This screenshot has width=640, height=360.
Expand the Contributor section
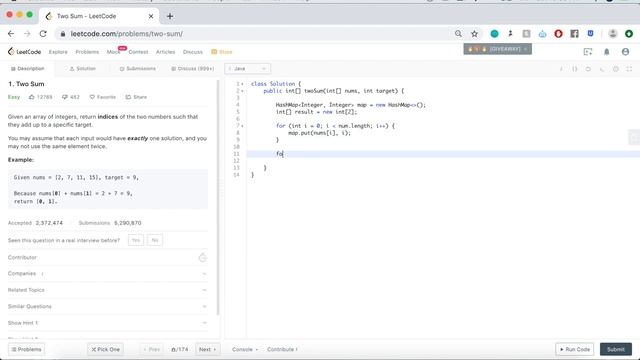(108, 258)
